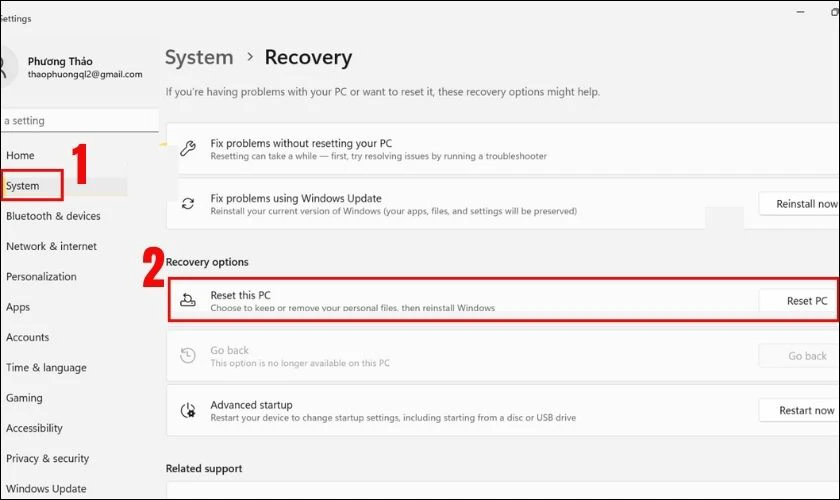
Task: Open Bluetooth & devices settings
Action: pyautogui.click(x=53, y=216)
